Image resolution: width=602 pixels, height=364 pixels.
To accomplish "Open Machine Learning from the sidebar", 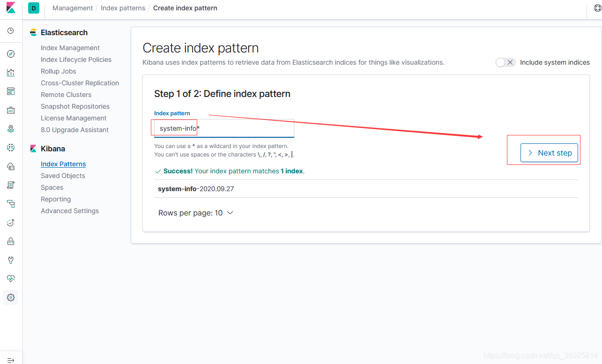I will (10, 148).
